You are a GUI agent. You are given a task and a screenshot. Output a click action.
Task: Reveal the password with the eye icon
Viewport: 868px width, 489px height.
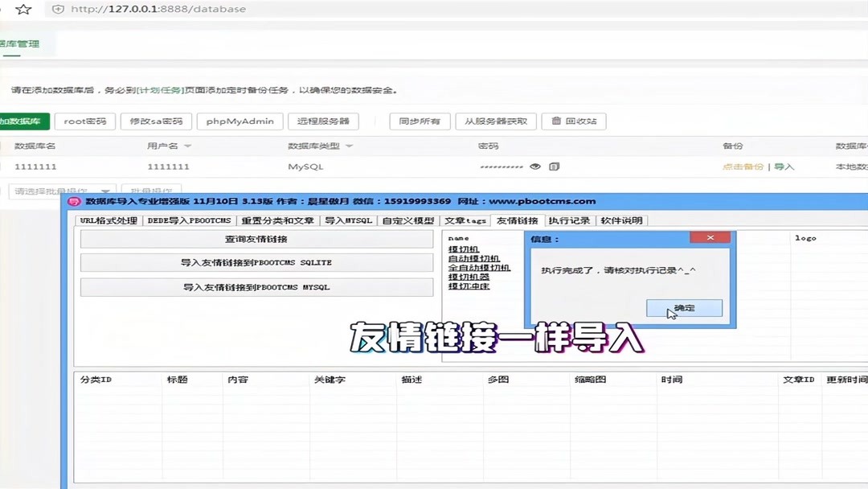[534, 166]
